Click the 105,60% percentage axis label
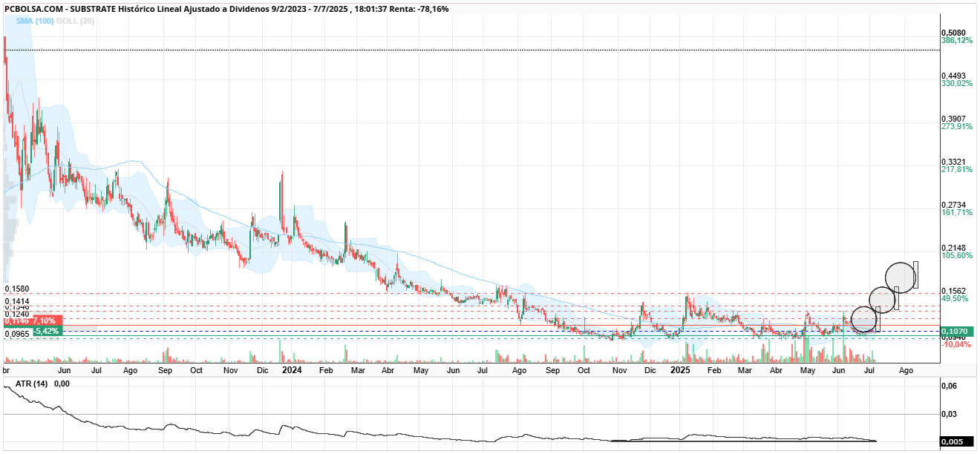Viewport: 980px width, 454px height. tap(957, 255)
